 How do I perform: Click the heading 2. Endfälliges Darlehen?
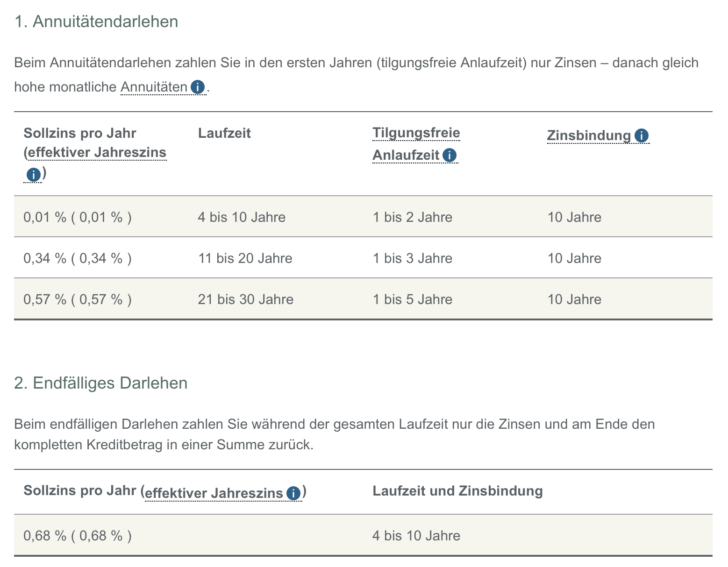point(100,383)
